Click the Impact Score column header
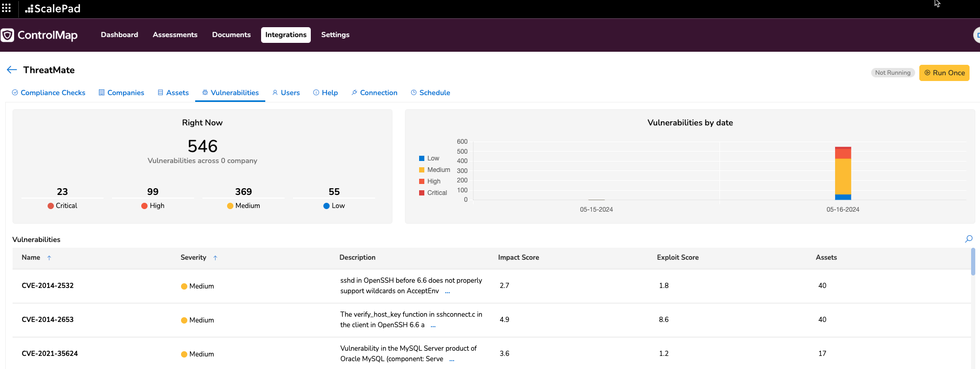The height and width of the screenshot is (369, 980). (519, 258)
